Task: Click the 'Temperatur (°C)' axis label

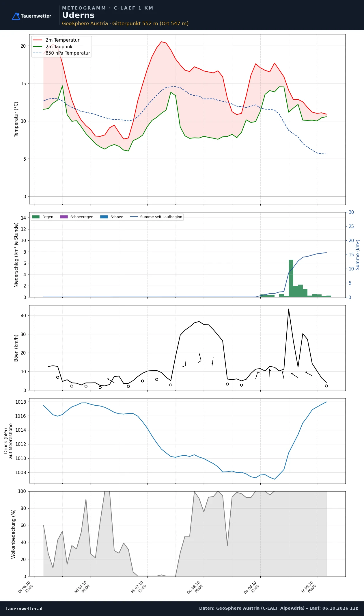Action: click(x=16, y=119)
